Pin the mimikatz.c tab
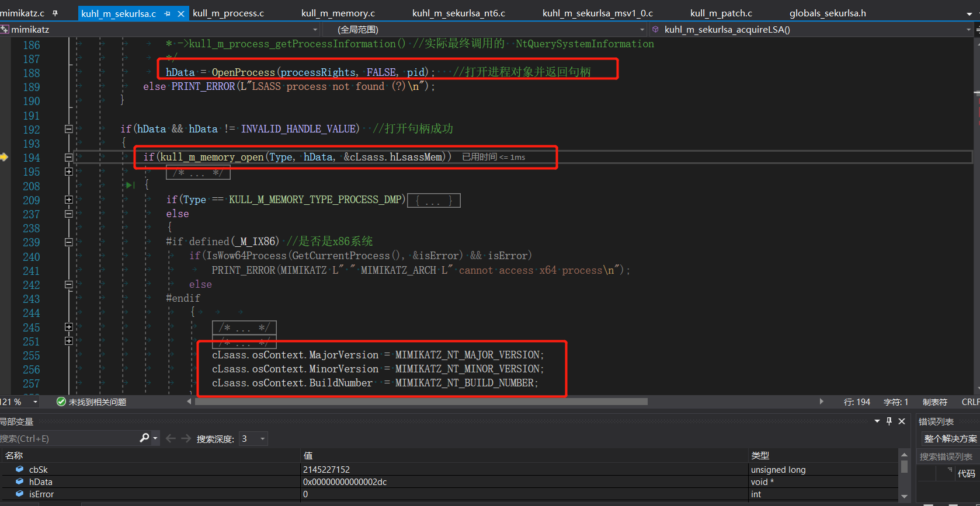The image size is (980, 506). pyautogui.click(x=55, y=13)
